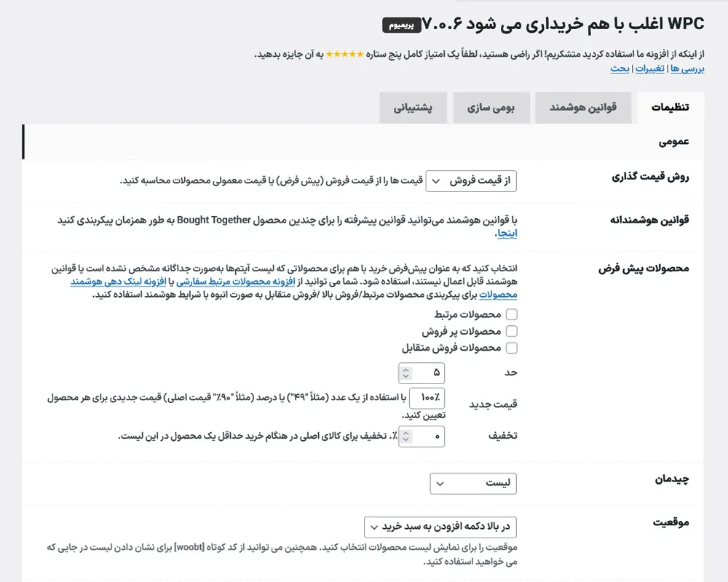Tick the محصولات پر فروش checkbox
Viewport: 728px width, 582px height.
pos(511,332)
